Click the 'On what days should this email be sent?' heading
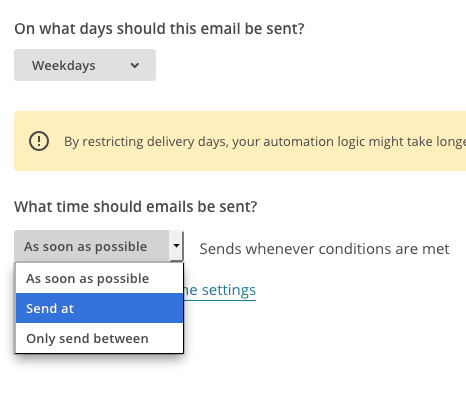Image resolution: width=466 pixels, height=399 pixels. (x=159, y=29)
